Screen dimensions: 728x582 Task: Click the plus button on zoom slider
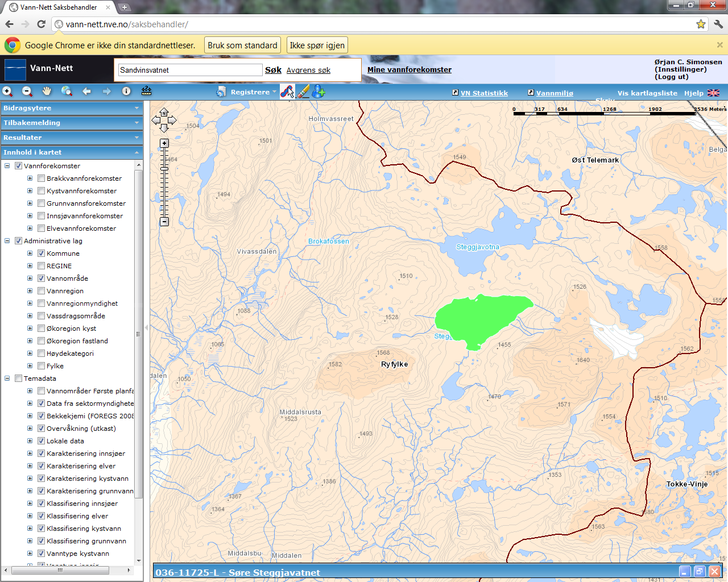click(164, 143)
